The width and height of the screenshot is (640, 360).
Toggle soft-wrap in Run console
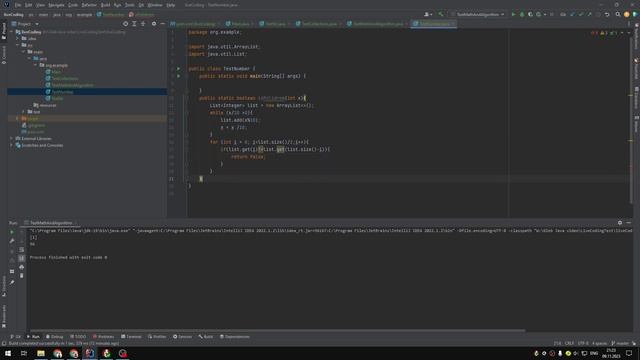click(22, 250)
